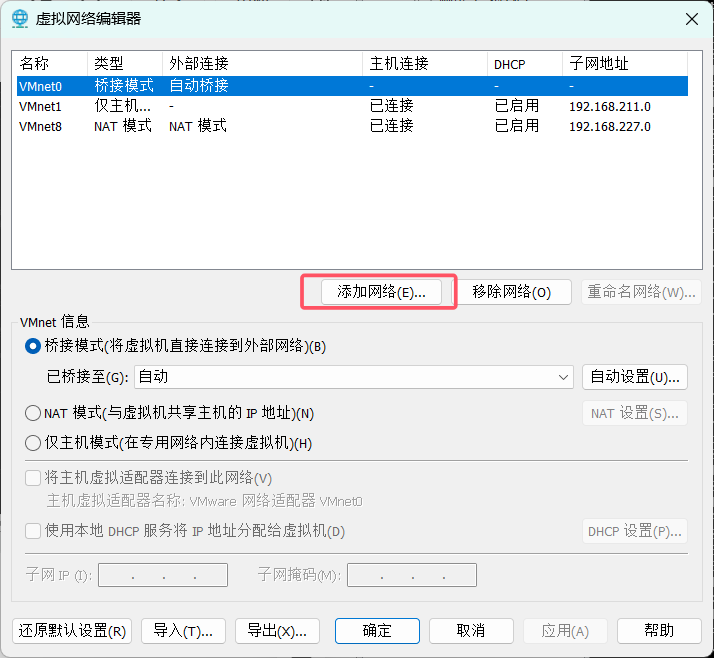Click the 子网 IP input field
714x658 pixels.
pyautogui.click(x=163, y=575)
